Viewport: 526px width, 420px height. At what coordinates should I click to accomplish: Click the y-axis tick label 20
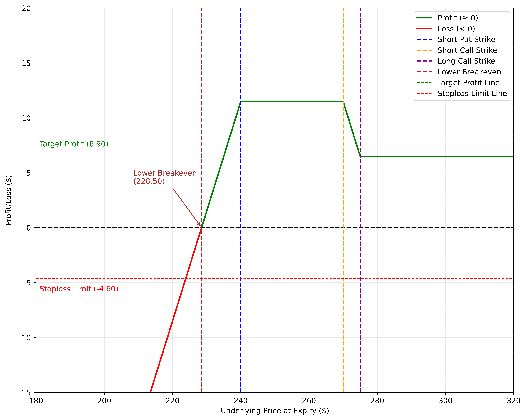26,9
